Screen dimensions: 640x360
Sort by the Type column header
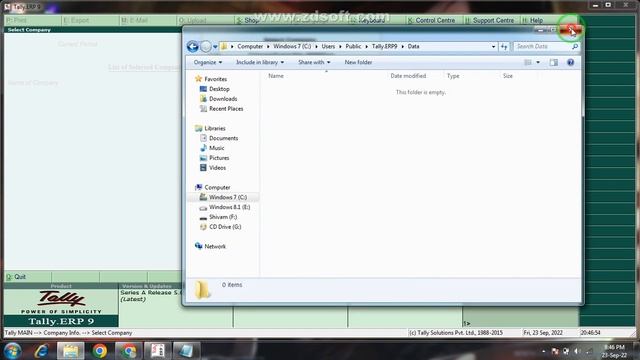[453, 76]
